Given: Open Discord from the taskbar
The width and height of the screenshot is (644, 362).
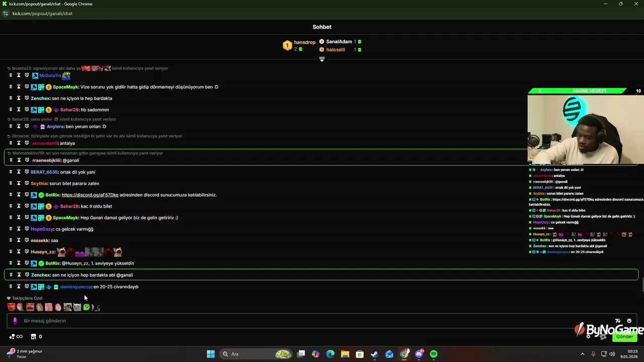Looking at the screenshot, I should (x=419, y=354).
